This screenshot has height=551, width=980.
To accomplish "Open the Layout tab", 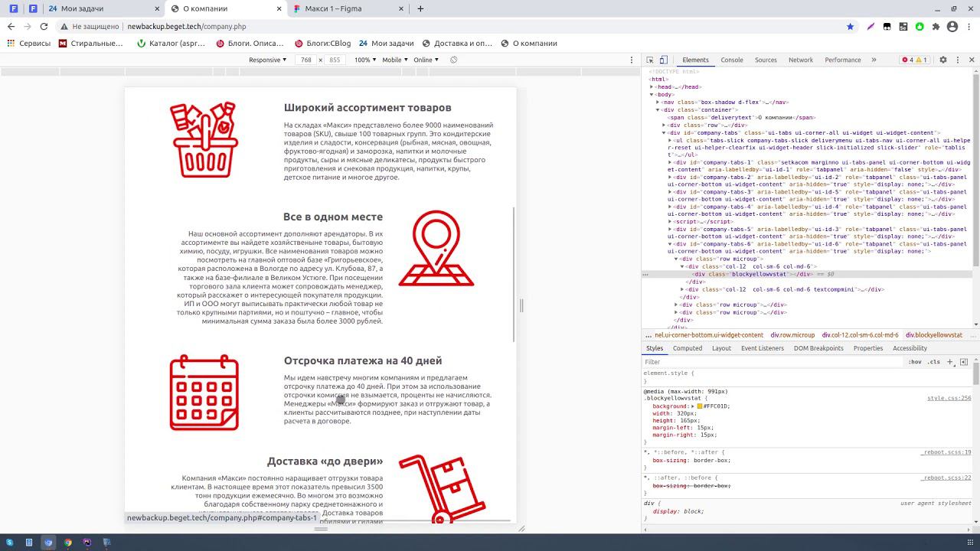I will tap(722, 348).
